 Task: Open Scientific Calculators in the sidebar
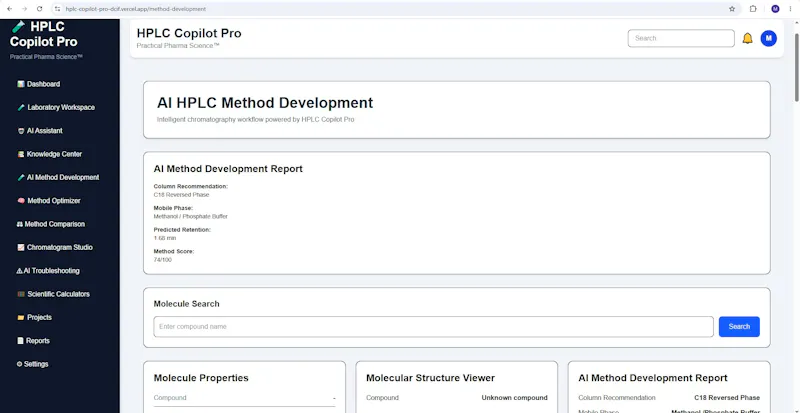click(x=53, y=294)
